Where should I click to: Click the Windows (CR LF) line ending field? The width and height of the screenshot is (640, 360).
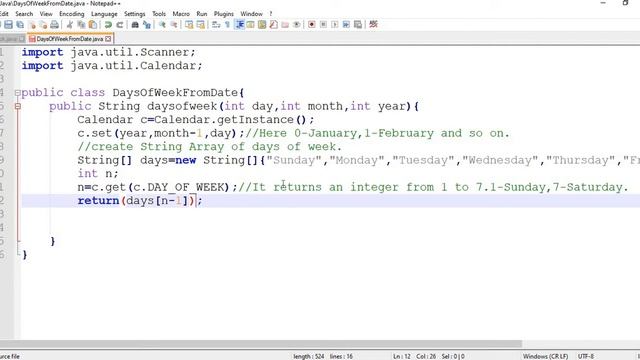point(545,356)
